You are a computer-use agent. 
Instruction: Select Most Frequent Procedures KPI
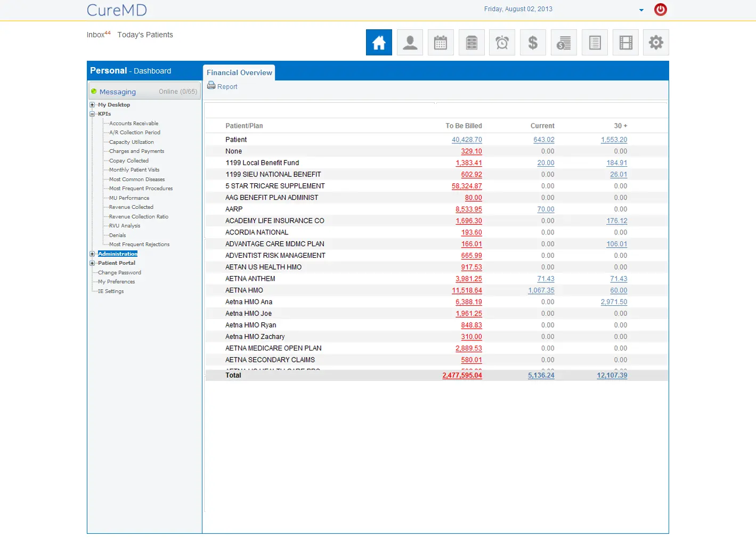coord(141,189)
